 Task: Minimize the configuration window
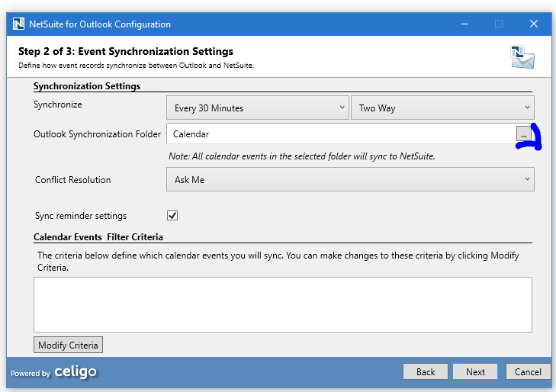coord(464,24)
